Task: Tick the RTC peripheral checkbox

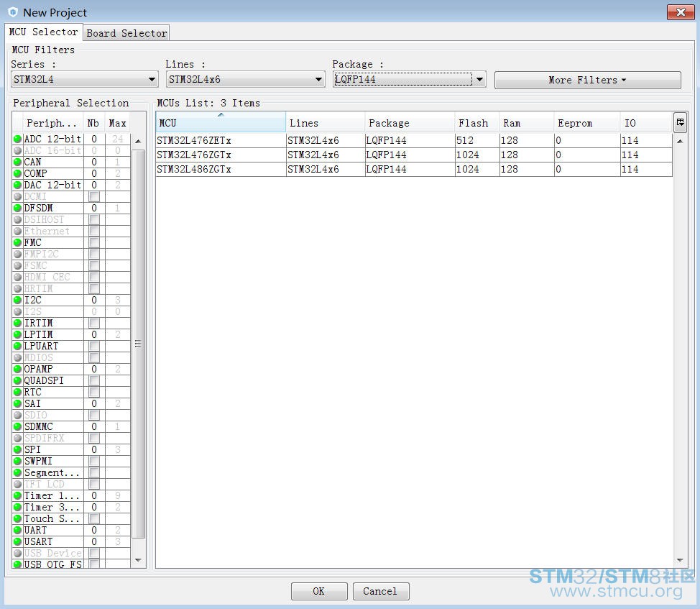Action: point(94,392)
